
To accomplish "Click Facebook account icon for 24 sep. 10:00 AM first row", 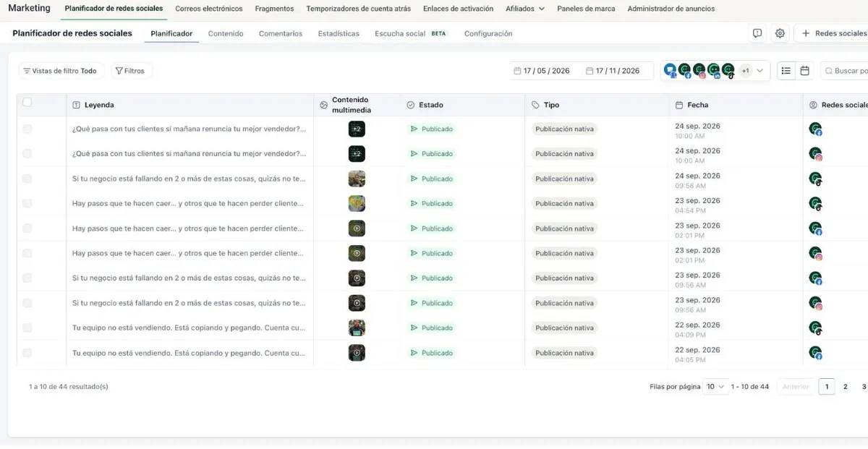I will coord(815,129).
